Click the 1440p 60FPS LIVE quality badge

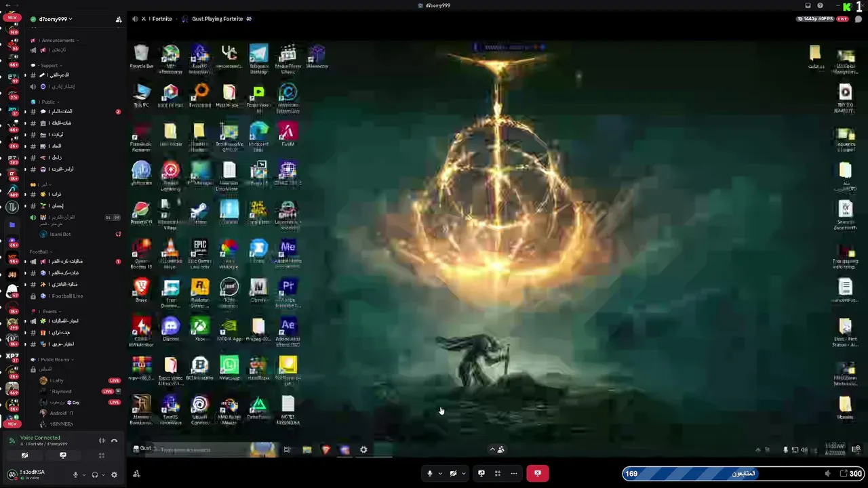click(x=823, y=19)
